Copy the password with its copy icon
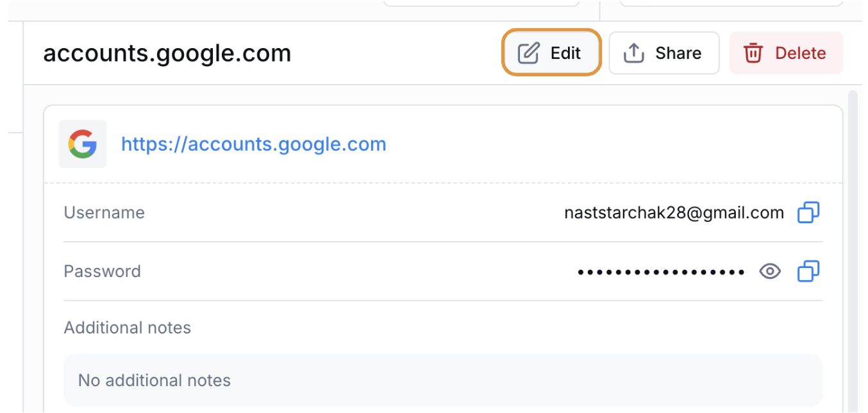The width and height of the screenshot is (868, 413). 808,271
